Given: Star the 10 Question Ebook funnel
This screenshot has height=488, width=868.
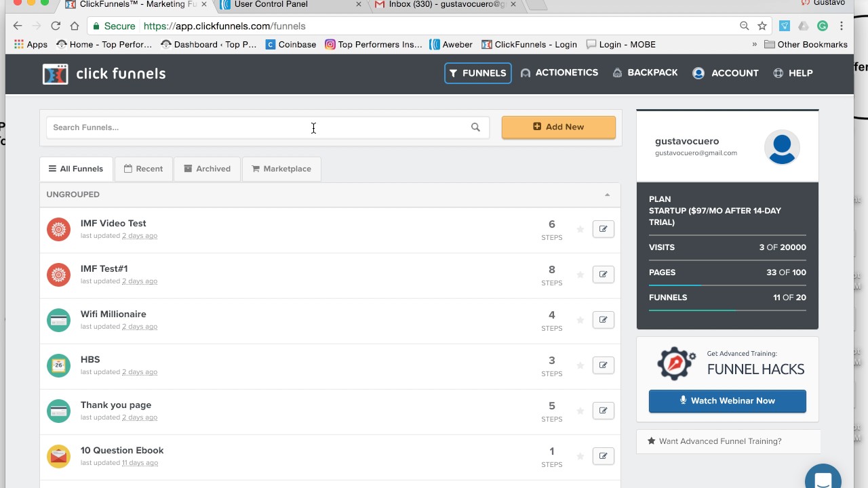Looking at the screenshot, I should [x=580, y=456].
